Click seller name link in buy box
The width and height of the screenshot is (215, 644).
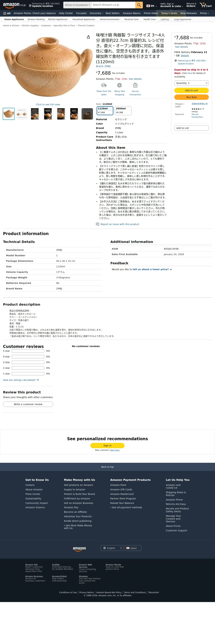(199, 104)
